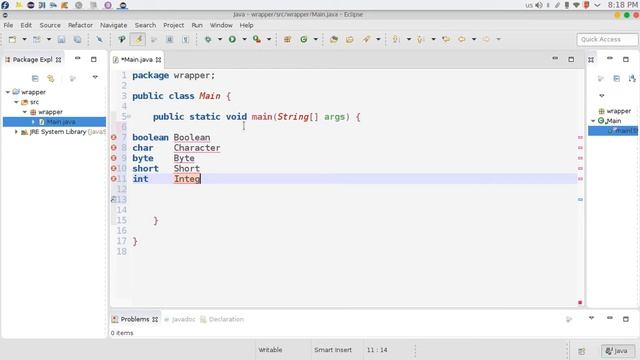Viewport: 640px width, 360px height.
Task: Close the *Main.java editor tab
Action: (158, 60)
